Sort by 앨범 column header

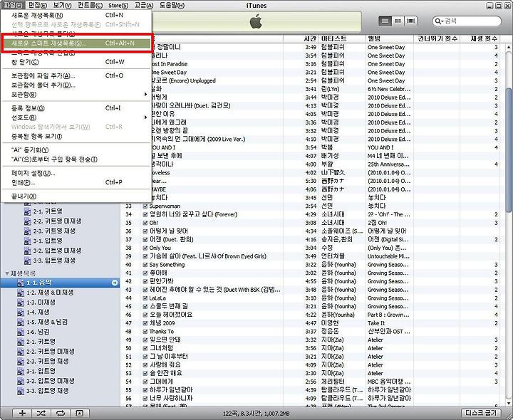389,38
